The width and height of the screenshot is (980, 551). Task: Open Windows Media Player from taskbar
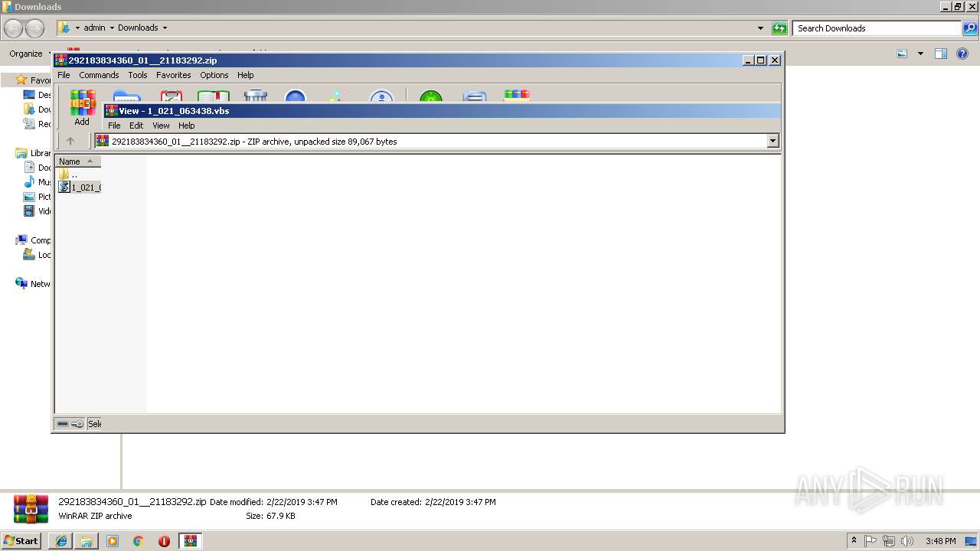[x=113, y=541]
